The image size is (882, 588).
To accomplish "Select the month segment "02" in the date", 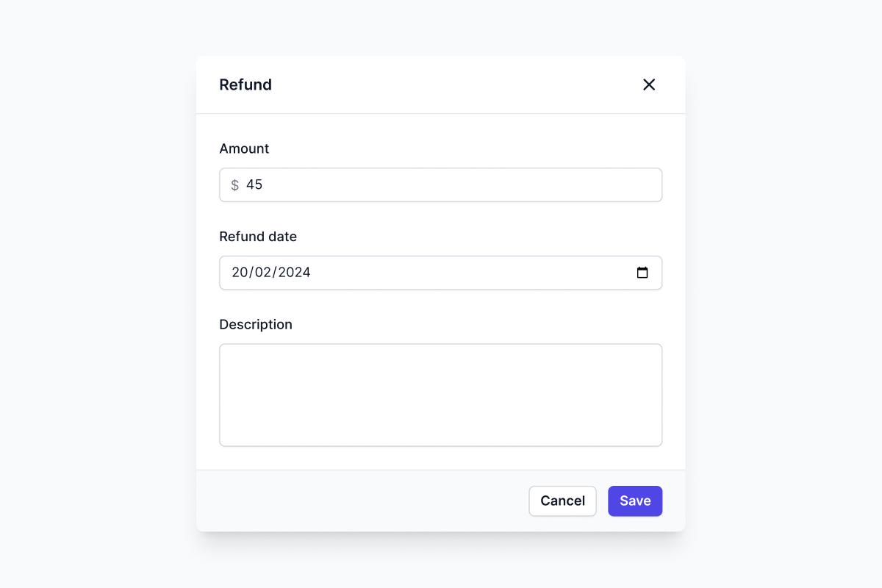I will click(x=264, y=273).
